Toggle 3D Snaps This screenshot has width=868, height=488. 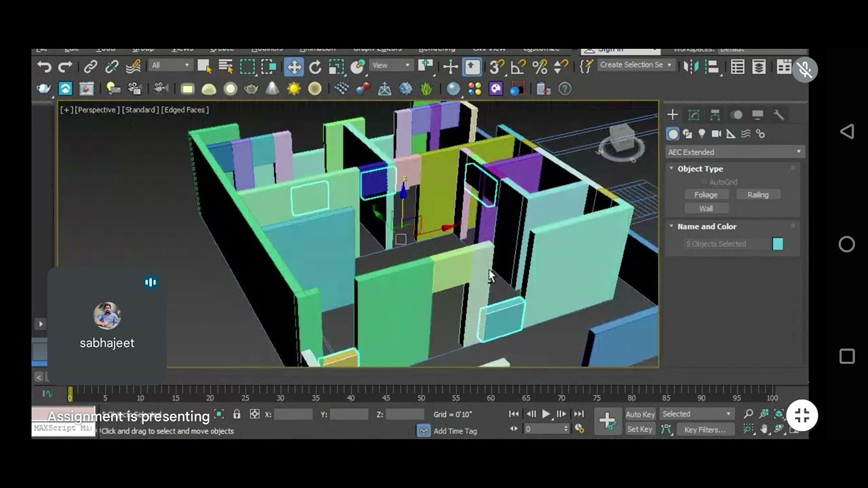coord(497,66)
